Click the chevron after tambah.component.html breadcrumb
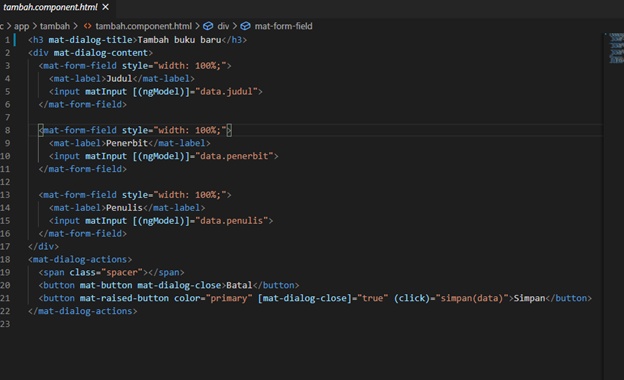 click(197, 26)
